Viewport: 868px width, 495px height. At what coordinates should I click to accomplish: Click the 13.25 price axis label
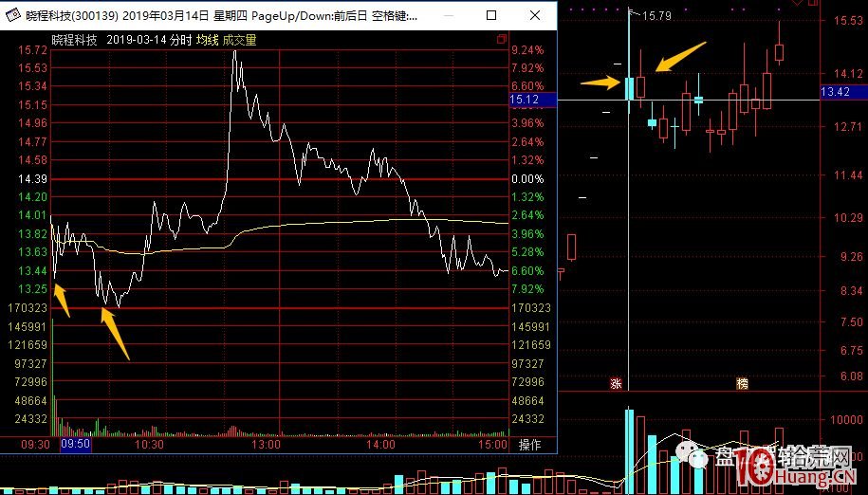click(x=32, y=289)
